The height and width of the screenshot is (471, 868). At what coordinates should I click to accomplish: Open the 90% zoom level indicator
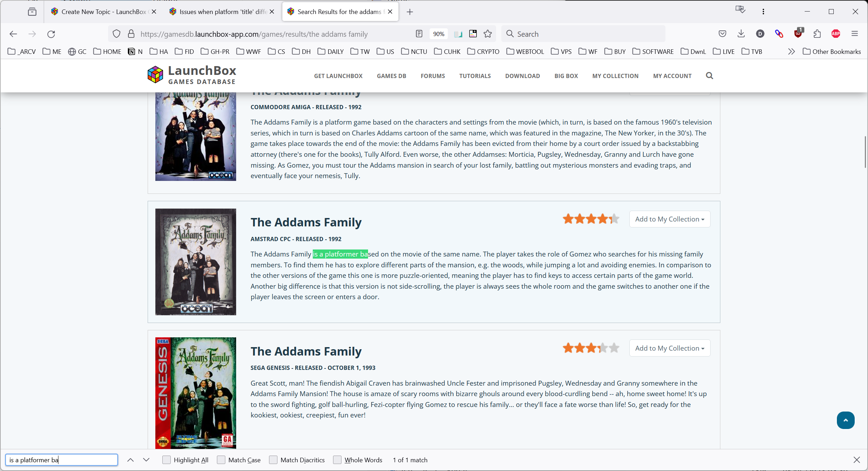(438, 34)
